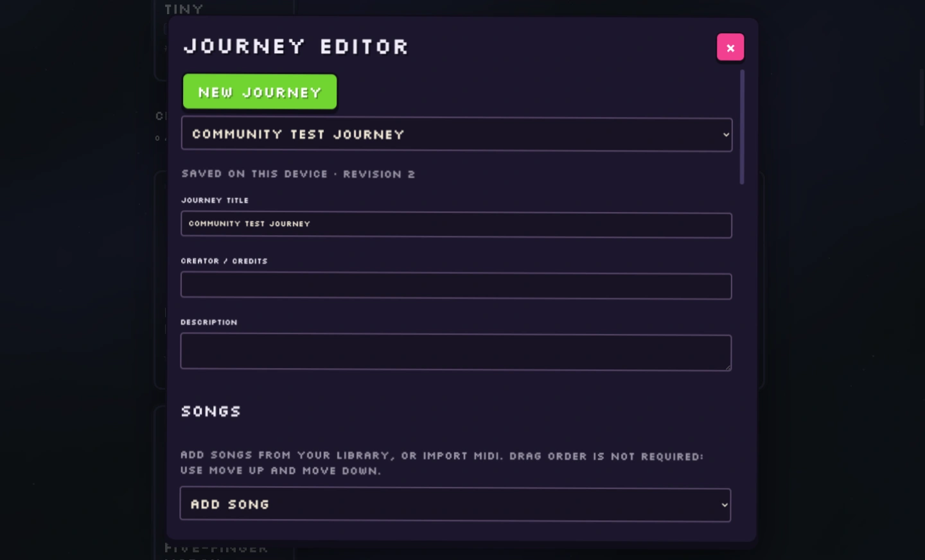The width and height of the screenshot is (925, 560).
Task: Click the 'Saved on this device · Revision 2' text
Action: [298, 174]
